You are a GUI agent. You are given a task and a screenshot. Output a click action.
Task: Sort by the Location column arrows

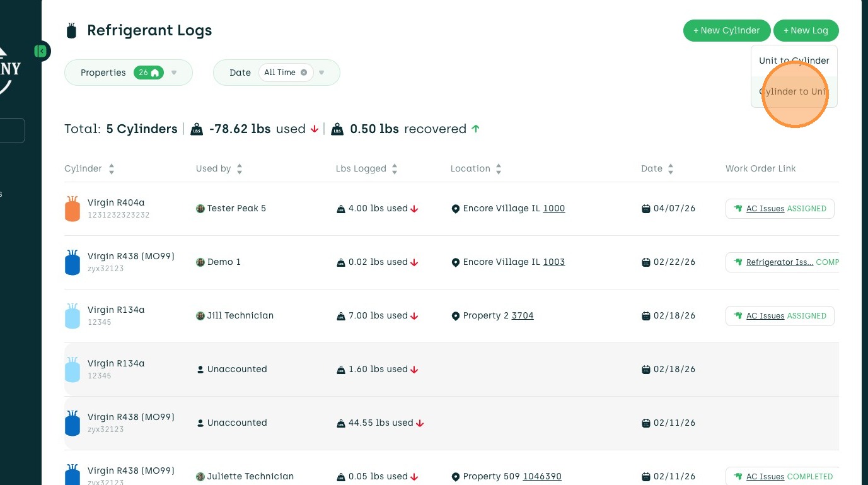point(499,169)
